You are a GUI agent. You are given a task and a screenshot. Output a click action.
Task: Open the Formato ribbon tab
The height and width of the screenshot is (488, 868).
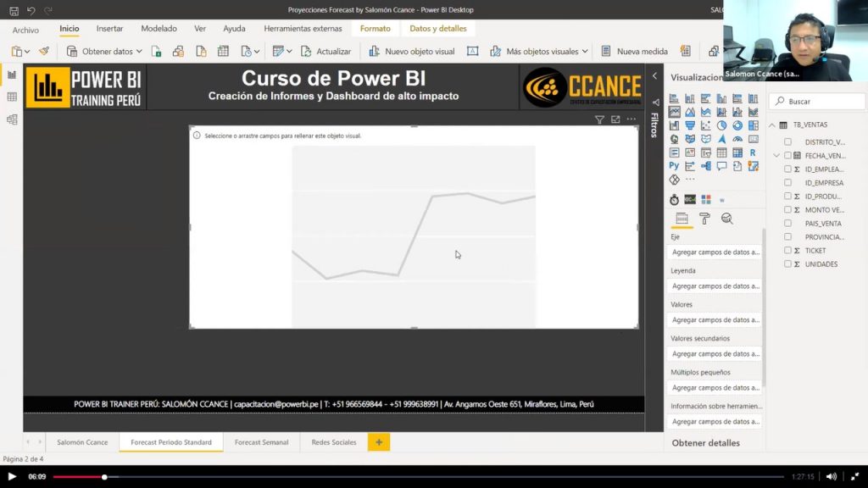[376, 29]
